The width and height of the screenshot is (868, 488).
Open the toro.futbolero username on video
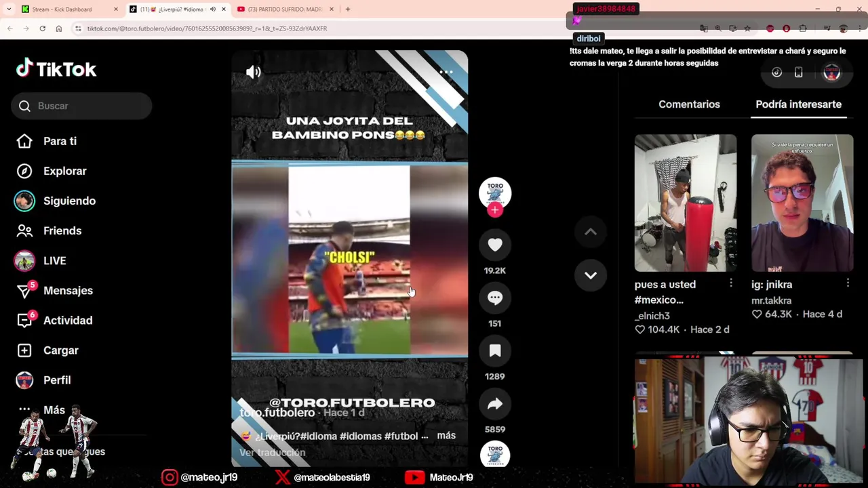pyautogui.click(x=277, y=412)
